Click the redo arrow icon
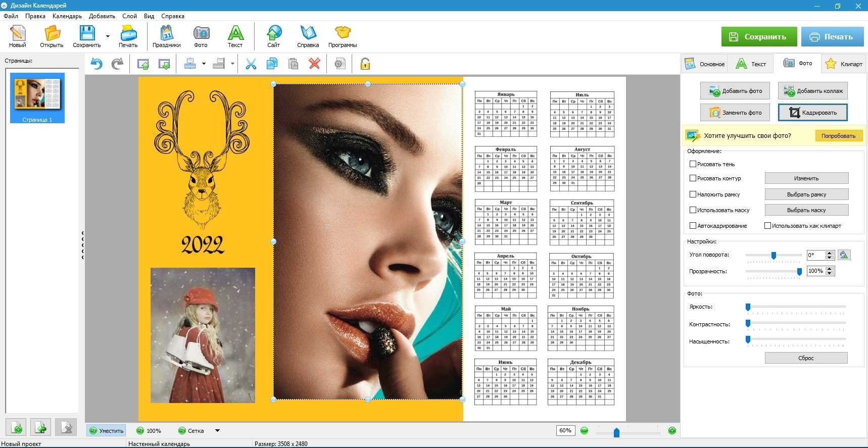 (x=117, y=64)
